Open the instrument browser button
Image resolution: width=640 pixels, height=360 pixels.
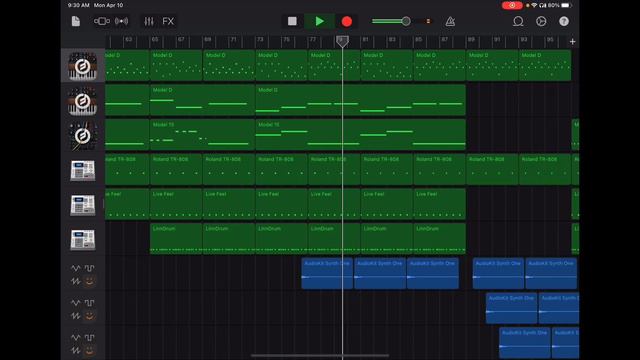[102, 21]
